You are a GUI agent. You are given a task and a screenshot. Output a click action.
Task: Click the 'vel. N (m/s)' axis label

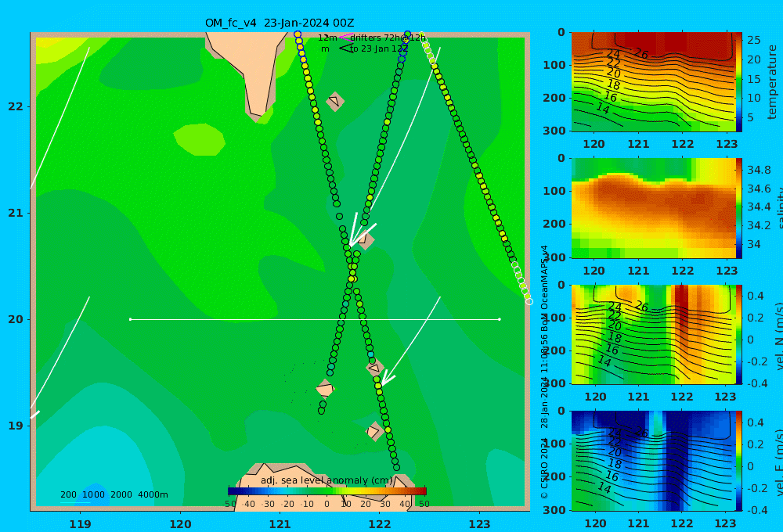tap(779, 336)
